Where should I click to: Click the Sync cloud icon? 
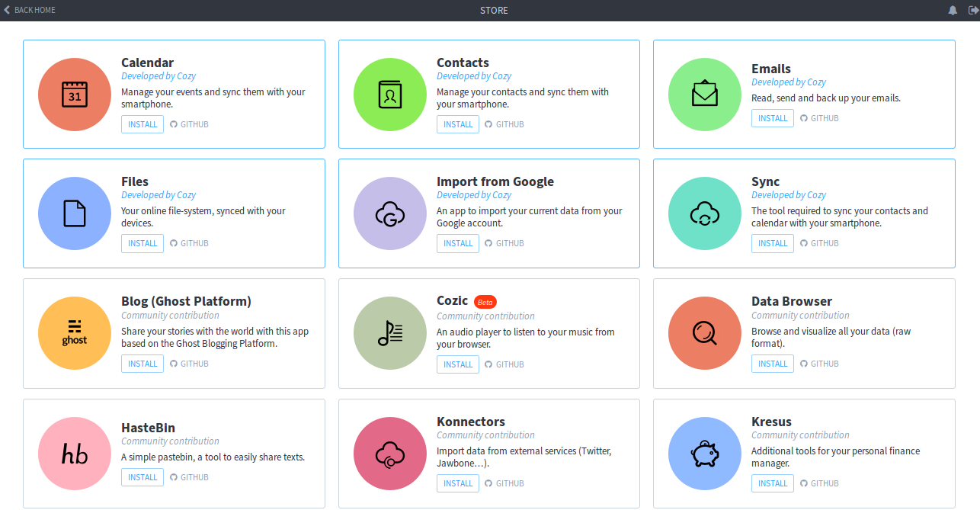pyautogui.click(x=705, y=213)
